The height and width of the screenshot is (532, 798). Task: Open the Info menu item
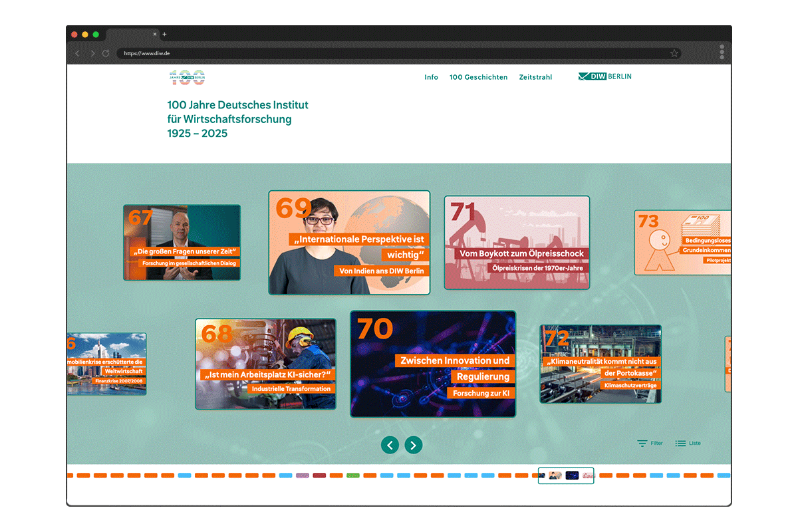tap(431, 77)
